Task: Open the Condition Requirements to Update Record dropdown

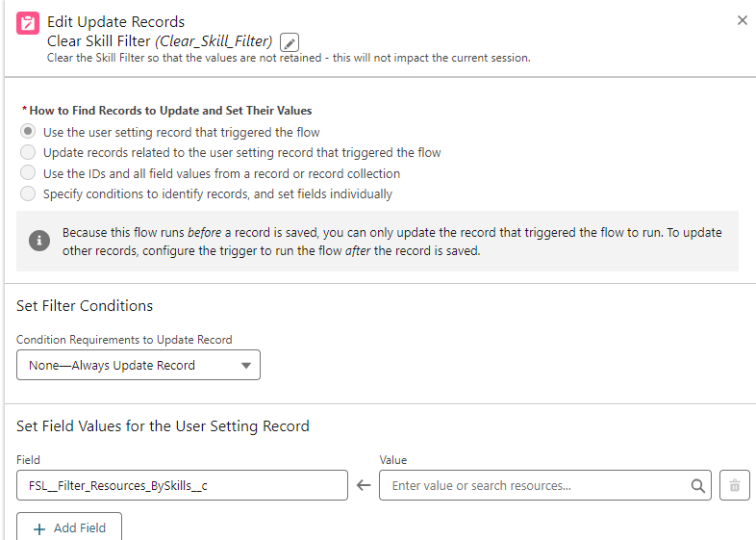Action: click(139, 365)
